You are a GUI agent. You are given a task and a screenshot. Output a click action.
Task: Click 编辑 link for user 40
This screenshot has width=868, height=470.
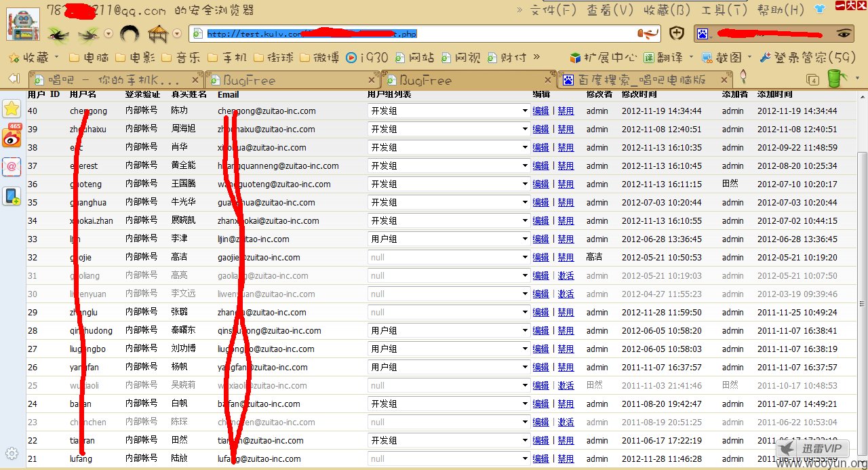[541, 111]
